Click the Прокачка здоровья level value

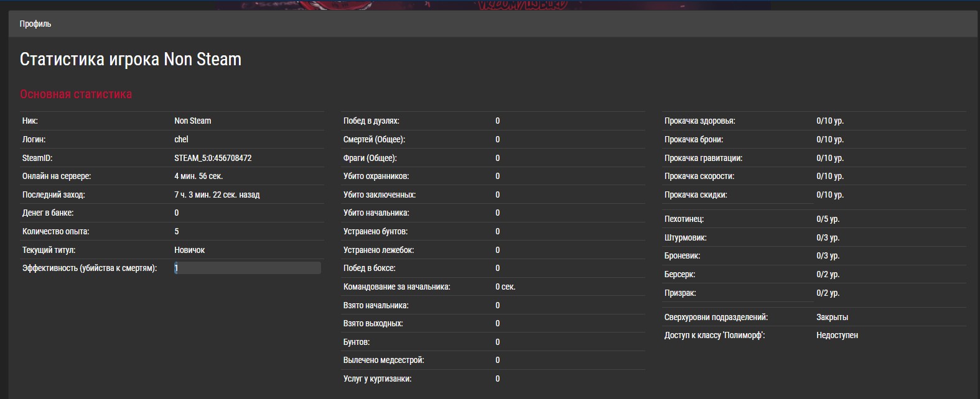829,121
